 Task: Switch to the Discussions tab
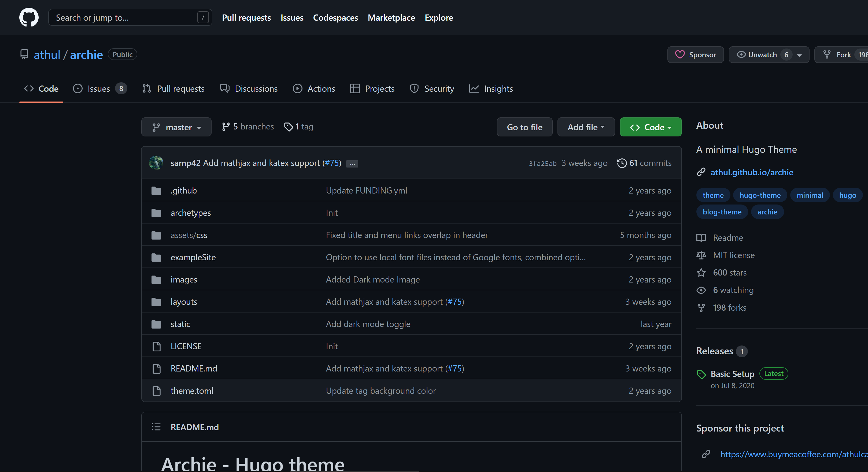249,89
